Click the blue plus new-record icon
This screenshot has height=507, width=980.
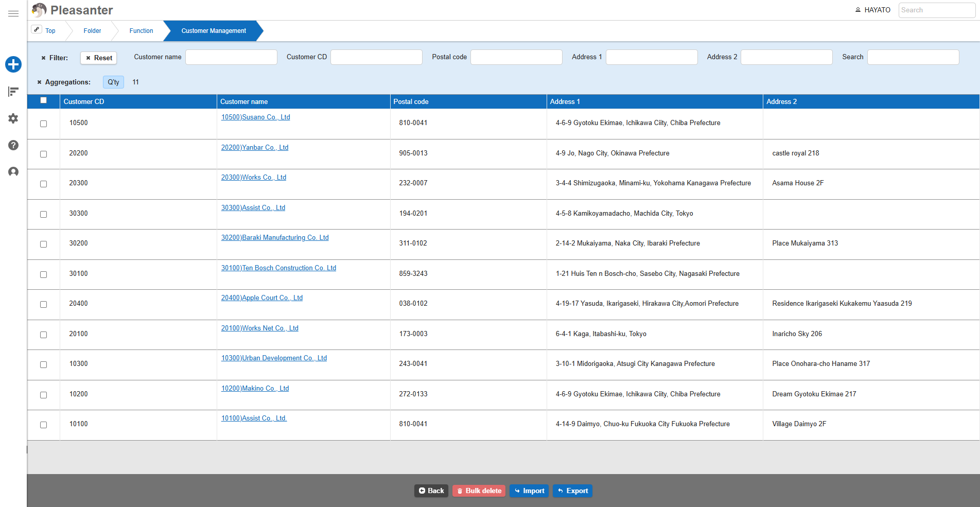pyautogui.click(x=13, y=64)
